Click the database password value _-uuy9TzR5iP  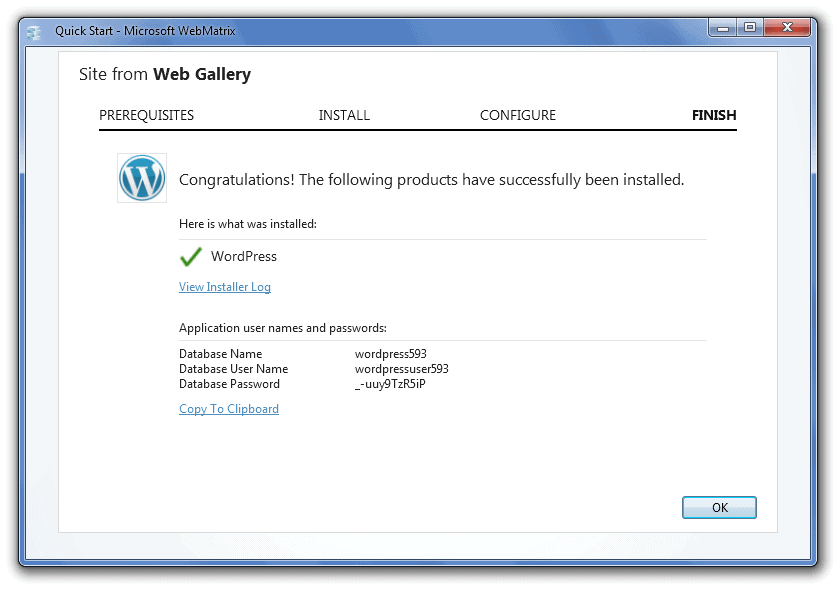pyautogui.click(x=390, y=384)
